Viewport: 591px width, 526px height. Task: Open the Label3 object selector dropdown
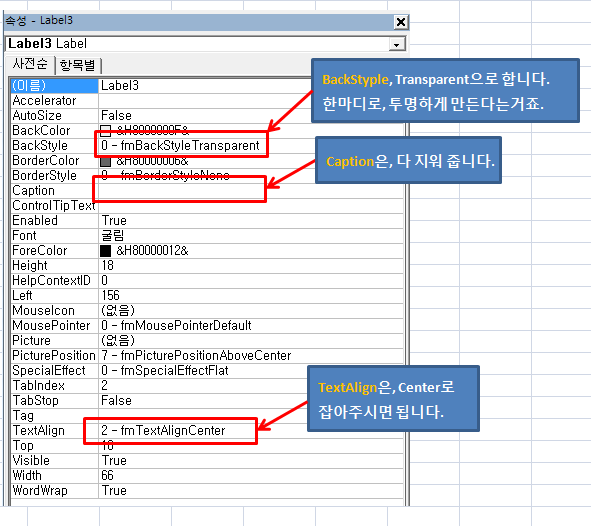(397, 44)
